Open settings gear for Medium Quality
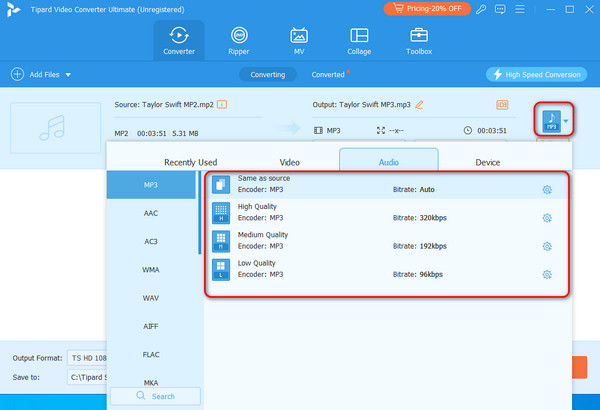The width and height of the screenshot is (600, 410). [547, 246]
